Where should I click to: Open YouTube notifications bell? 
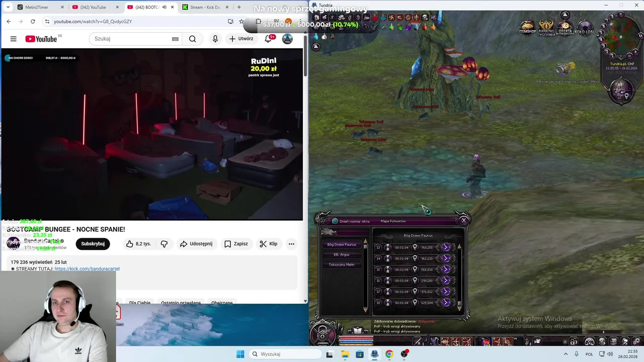tap(268, 39)
